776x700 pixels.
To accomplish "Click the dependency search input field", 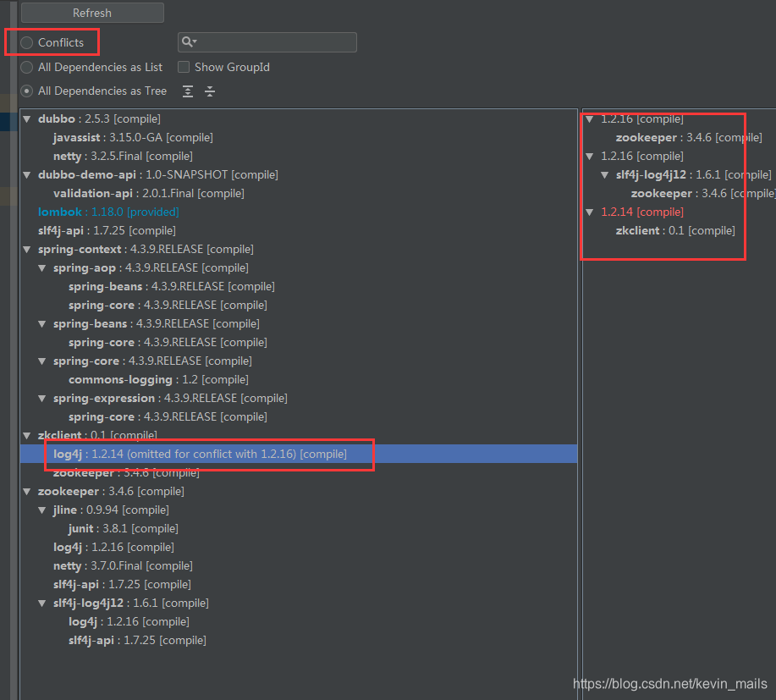I will (267, 42).
